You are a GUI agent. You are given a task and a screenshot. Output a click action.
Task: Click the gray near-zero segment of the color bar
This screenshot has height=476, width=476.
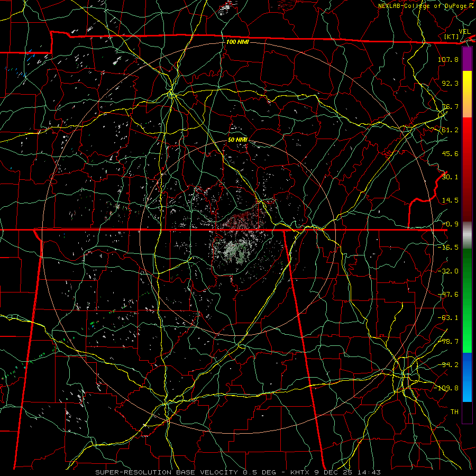pyautogui.click(x=467, y=235)
